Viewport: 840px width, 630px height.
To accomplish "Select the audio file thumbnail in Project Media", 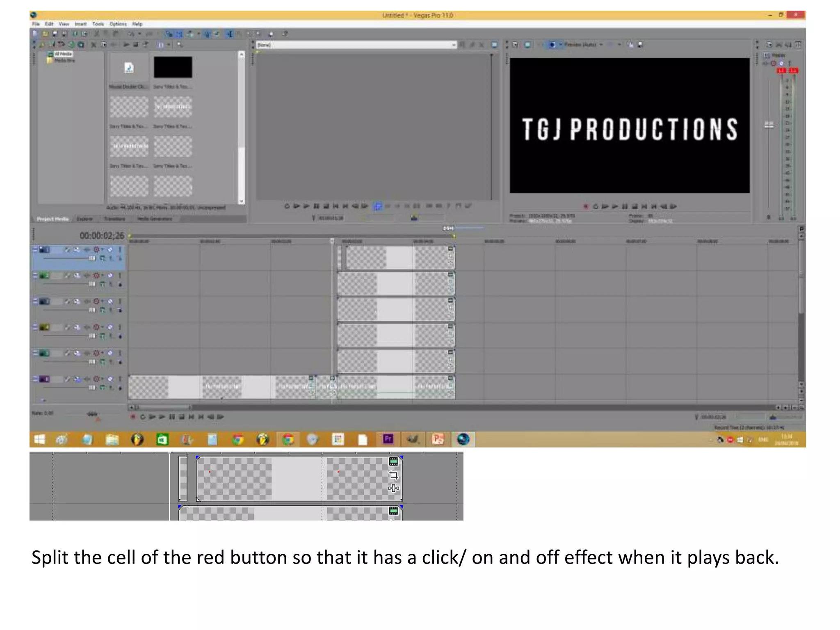I will pyautogui.click(x=129, y=68).
